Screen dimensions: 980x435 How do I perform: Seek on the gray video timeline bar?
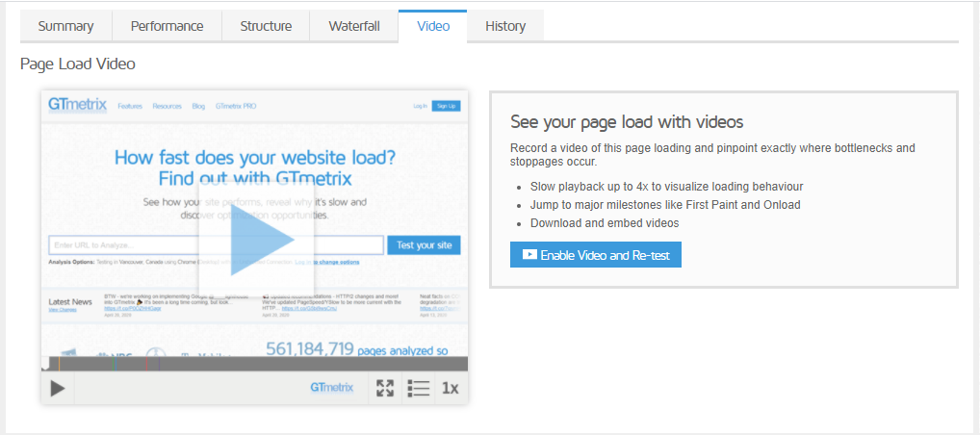pyautogui.click(x=254, y=364)
